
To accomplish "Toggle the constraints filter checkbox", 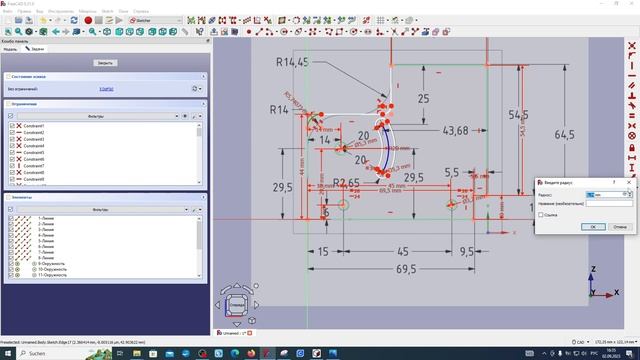I will tap(11, 116).
